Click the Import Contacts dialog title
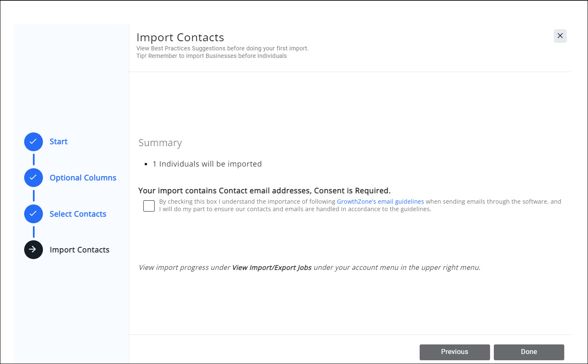This screenshot has height=364, width=588. 180,37
